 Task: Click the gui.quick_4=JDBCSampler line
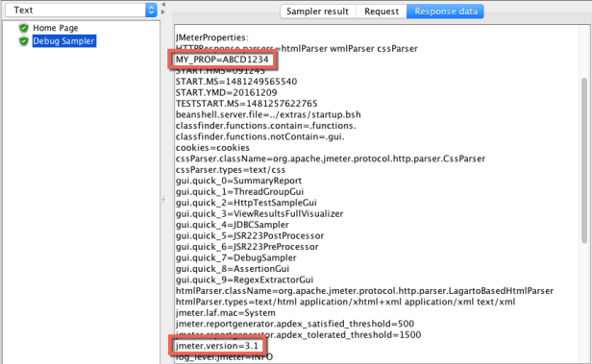point(233,225)
